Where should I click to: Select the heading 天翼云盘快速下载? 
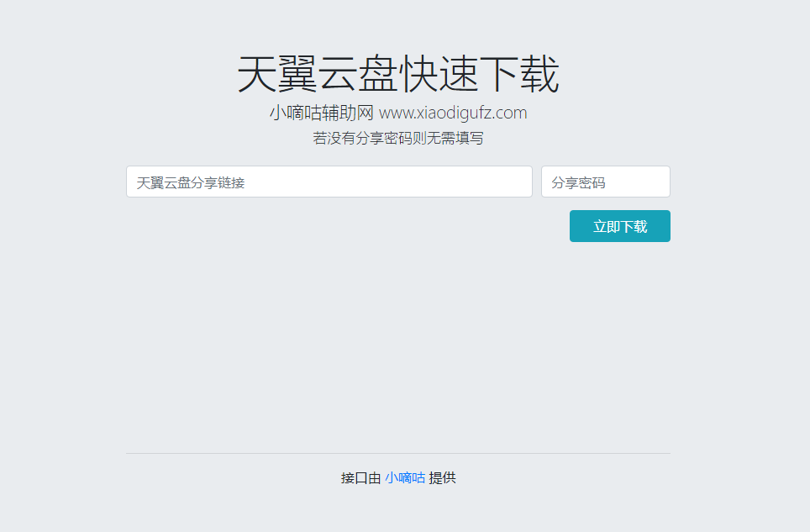point(398,74)
